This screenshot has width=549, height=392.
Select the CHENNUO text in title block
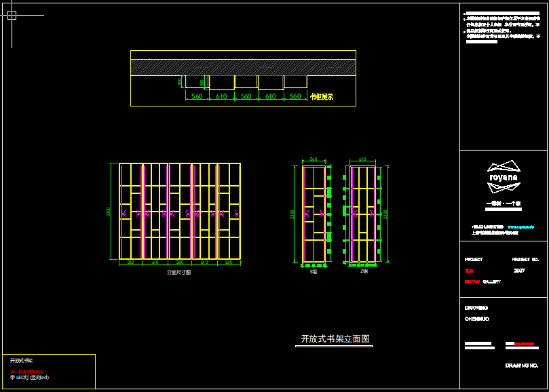477,318
